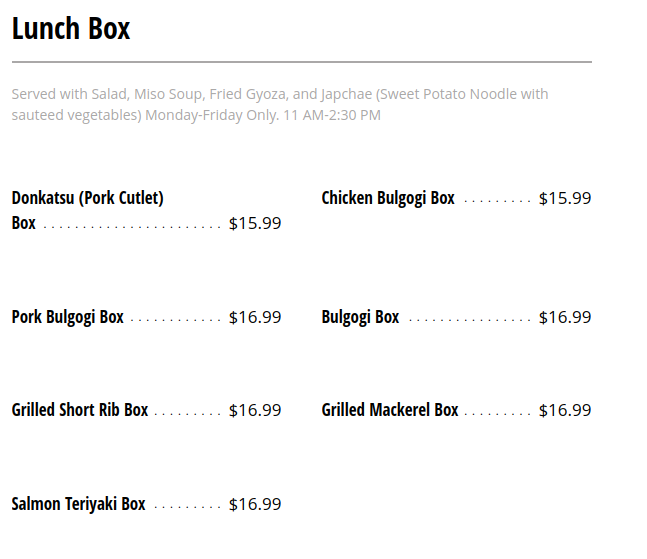Click the Grilled Short Rib Box price
Screen dimensions: 647x559
tap(255, 410)
